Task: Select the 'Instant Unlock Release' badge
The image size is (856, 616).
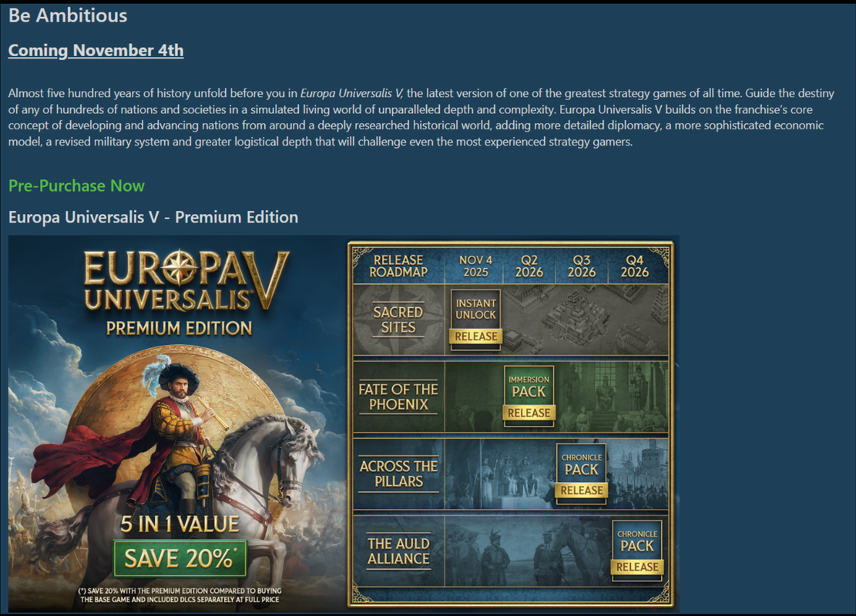Action: pos(475,320)
